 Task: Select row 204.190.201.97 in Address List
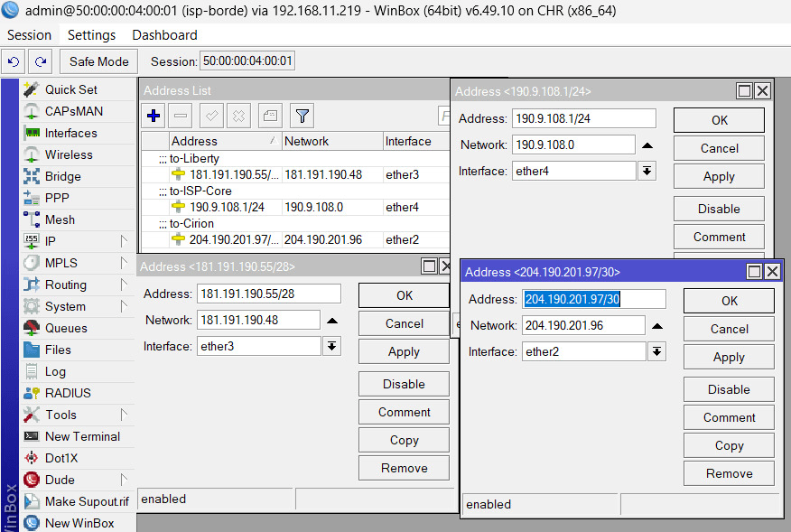pyautogui.click(x=295, y=239)
